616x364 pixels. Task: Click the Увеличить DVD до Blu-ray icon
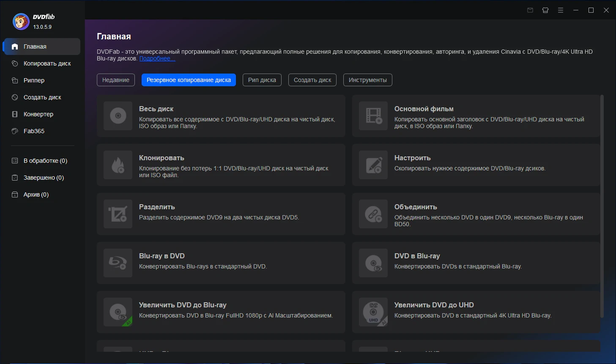(118, 312)
